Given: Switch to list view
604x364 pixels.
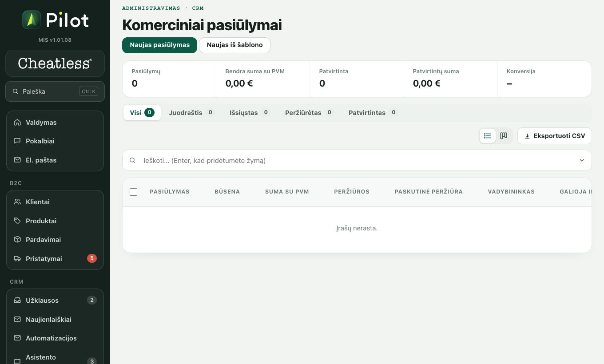Looking at the screenshot, I should click(x=488, y=136).
